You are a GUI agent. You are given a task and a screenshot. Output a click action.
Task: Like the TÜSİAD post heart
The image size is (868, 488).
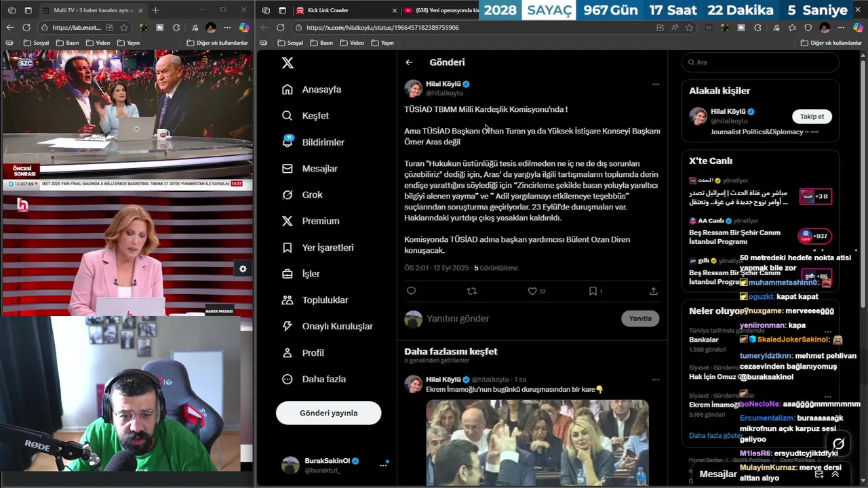532,291
